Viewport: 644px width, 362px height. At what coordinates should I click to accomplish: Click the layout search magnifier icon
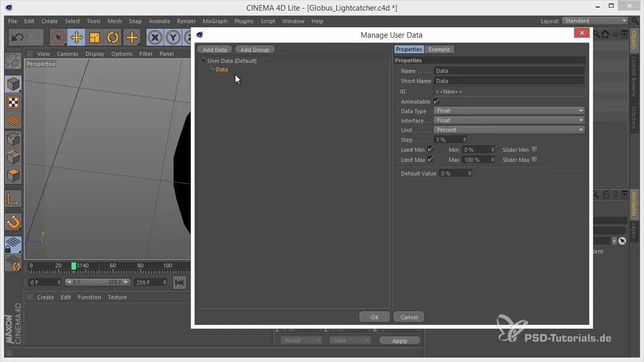pyautogui.click(x=634, y=21)
